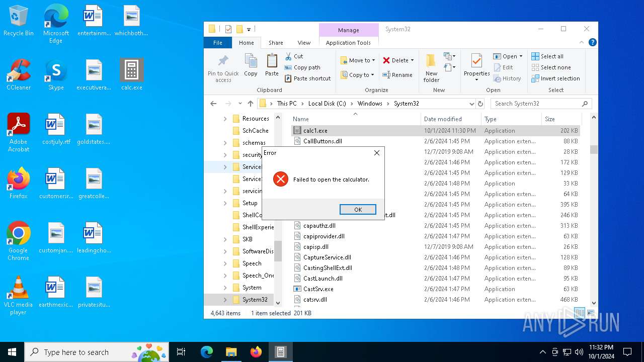Click Paste shortcut in ribbon
Screen dimensions: 644x362
click(307, 78)
